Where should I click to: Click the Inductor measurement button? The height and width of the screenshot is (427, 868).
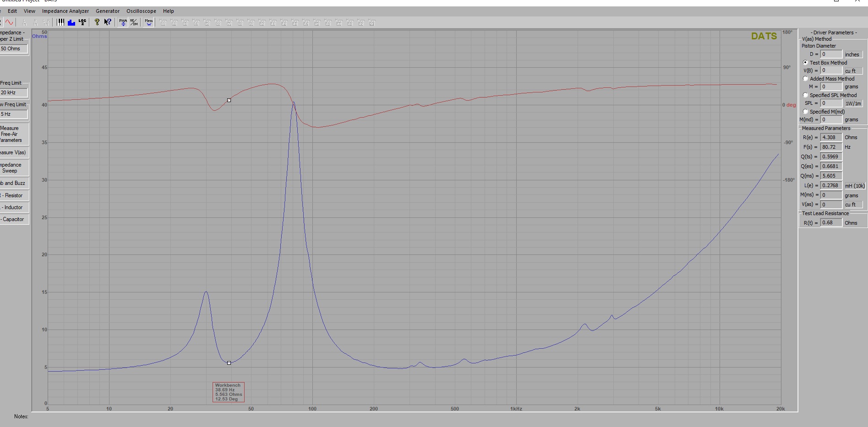tap(14, 207)
